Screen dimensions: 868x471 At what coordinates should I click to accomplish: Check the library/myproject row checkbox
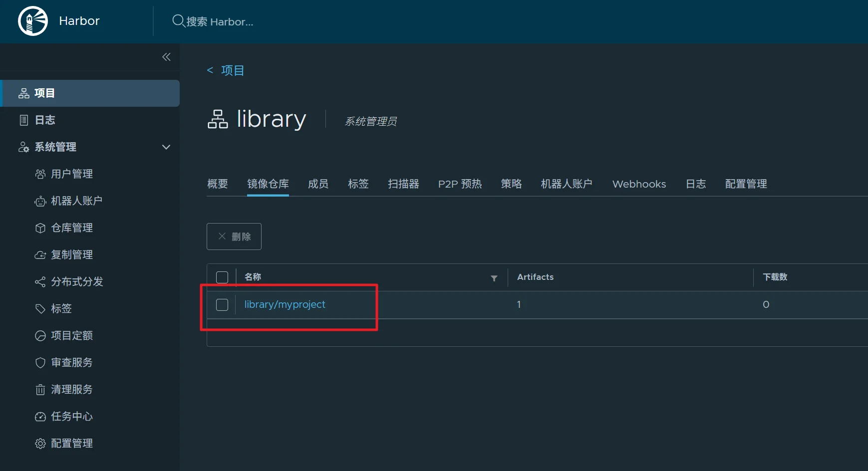click(222, 305)
